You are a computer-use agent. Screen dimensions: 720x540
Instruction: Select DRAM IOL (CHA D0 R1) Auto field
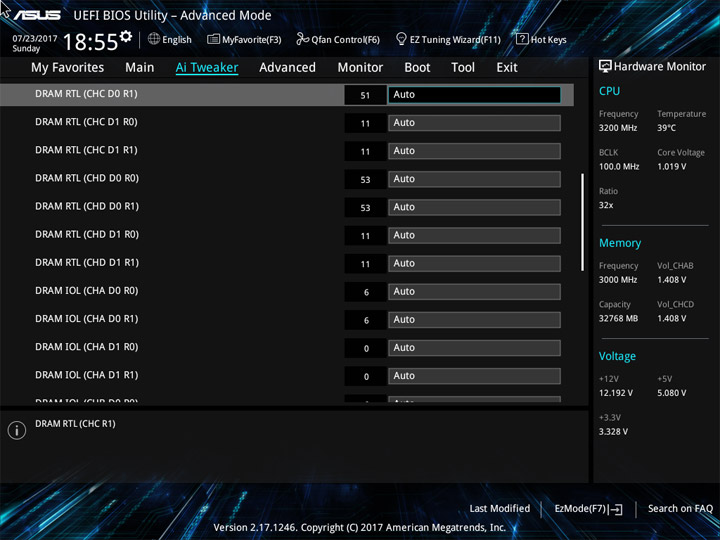474,320
